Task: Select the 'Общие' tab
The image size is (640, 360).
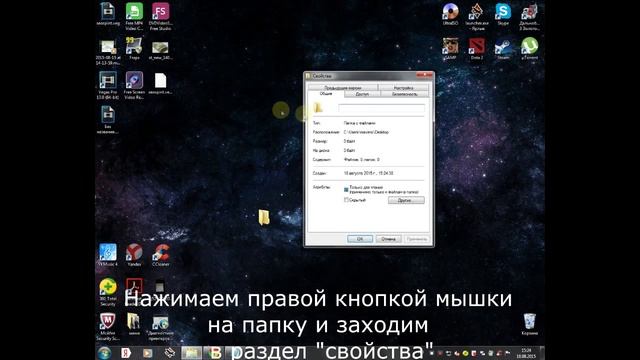Action: tap(326, 94)
